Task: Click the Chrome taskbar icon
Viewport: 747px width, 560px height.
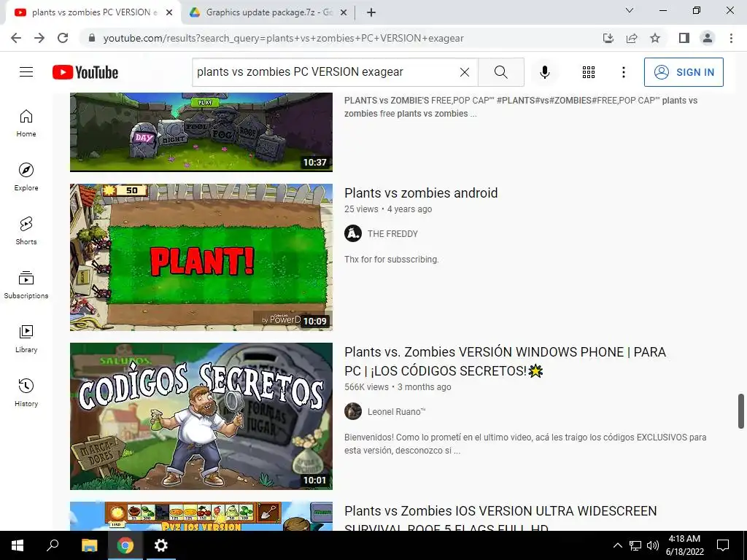Action: [x=125, y=545]
